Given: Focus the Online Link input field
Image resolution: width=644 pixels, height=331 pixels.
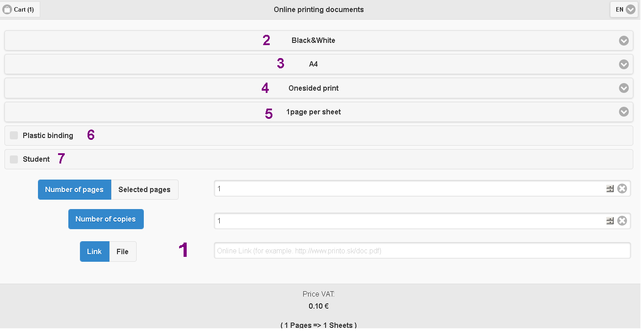Looking at the screenshot, I should [x=422, y=251].
